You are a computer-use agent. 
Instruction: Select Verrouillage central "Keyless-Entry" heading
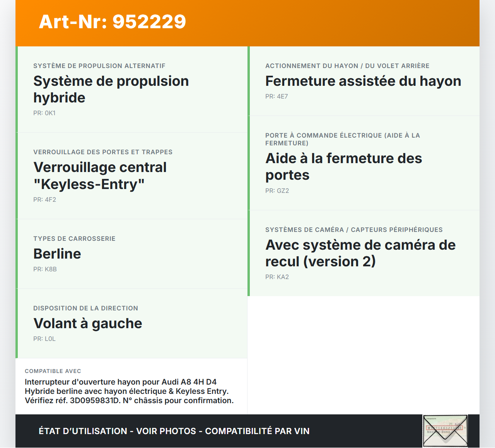point(100,175)
